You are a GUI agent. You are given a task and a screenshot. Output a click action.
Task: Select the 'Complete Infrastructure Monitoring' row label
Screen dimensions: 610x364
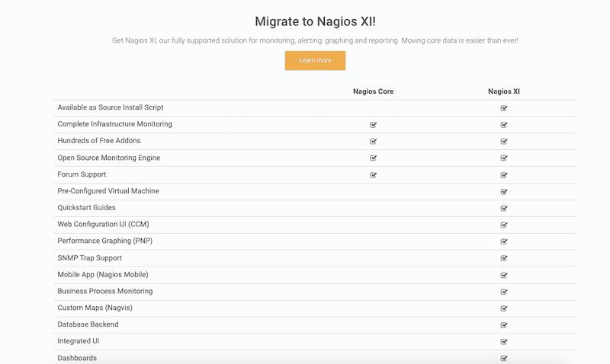coord(115,124)
